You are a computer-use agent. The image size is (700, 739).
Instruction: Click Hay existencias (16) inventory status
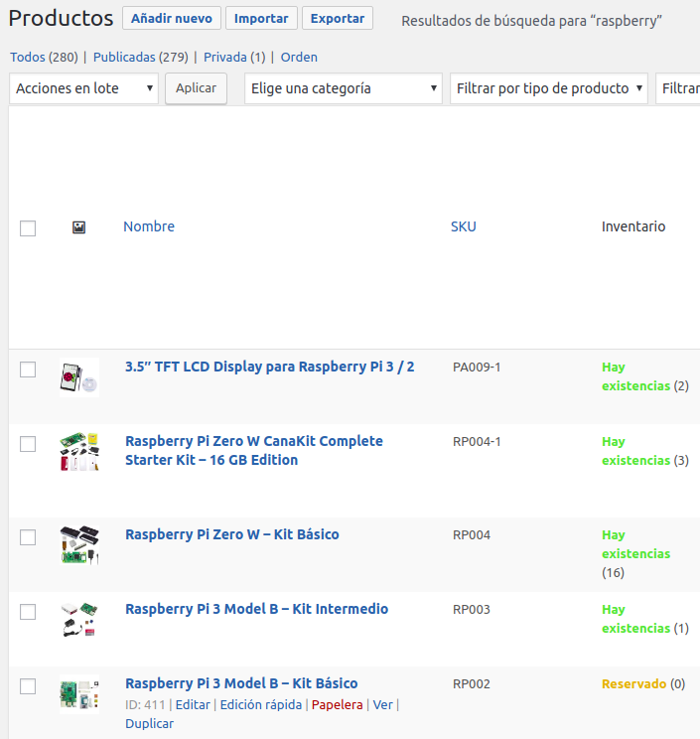click(635, 554)
